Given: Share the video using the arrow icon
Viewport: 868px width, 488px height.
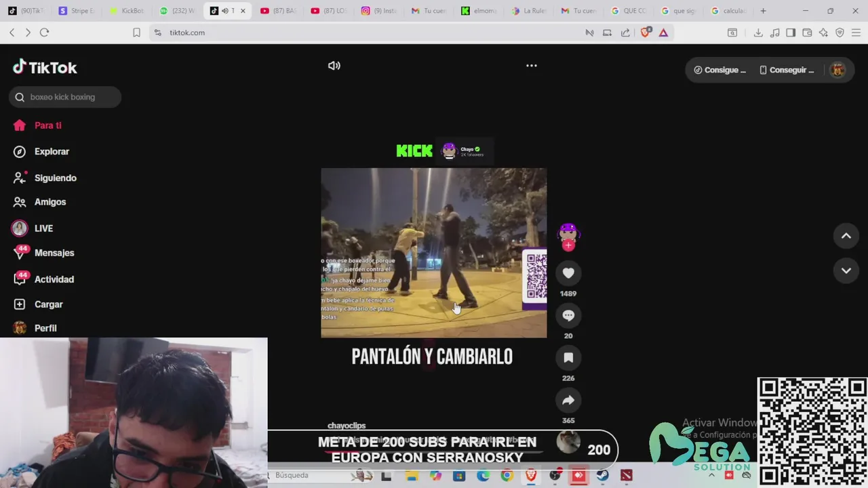Looking at the screenshot, I should coord(568,400).
